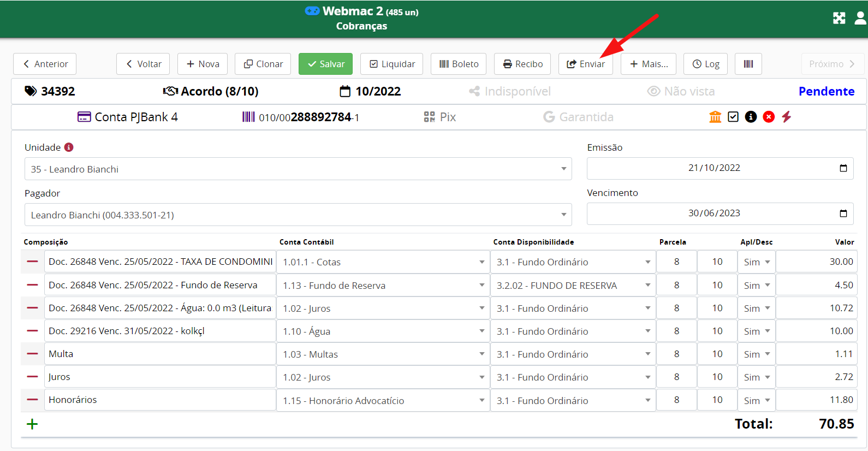Click the orange bank building icon
Screen dimensions: 868x451
point(715,117)
